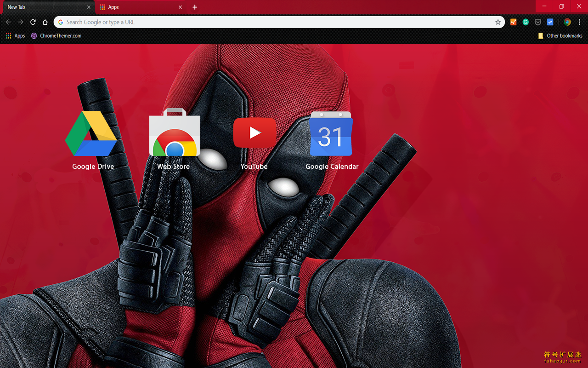This screenshot has height=368, width=588.
Task: Go to the Home page
Action: pyautogui.click(x=45, y=22)
